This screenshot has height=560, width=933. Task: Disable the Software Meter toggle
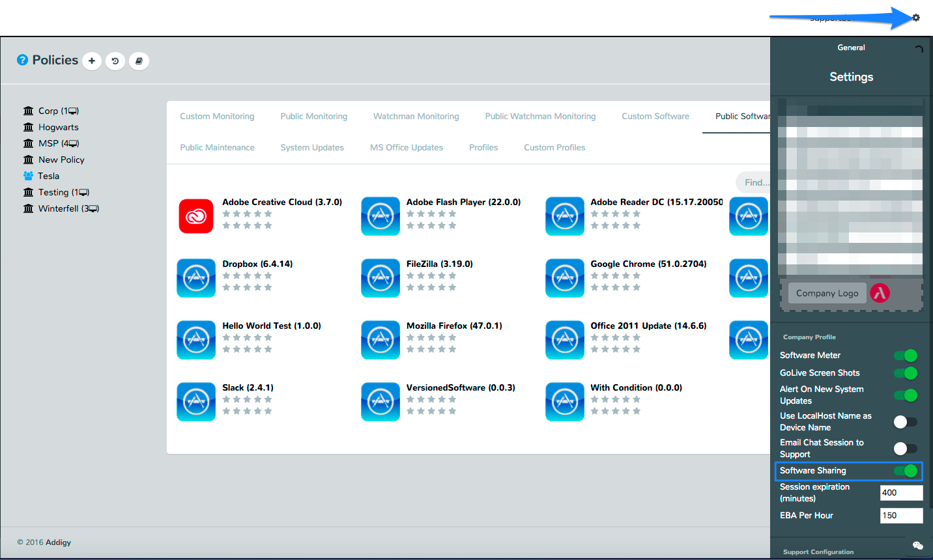click(905, 356)
